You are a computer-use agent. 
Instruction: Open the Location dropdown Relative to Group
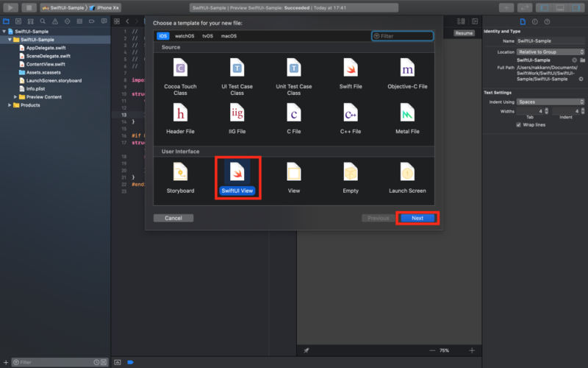[x=551, y=52]
